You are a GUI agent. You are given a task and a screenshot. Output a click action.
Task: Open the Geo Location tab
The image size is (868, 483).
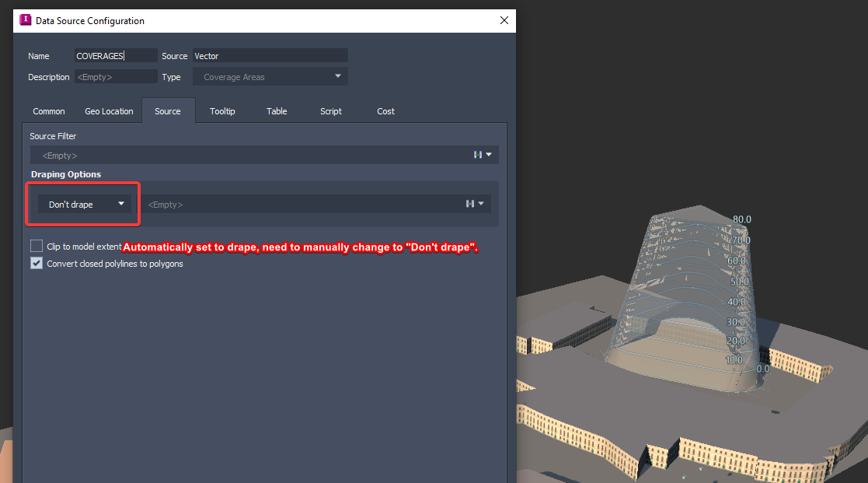click(x=108, y=110)
